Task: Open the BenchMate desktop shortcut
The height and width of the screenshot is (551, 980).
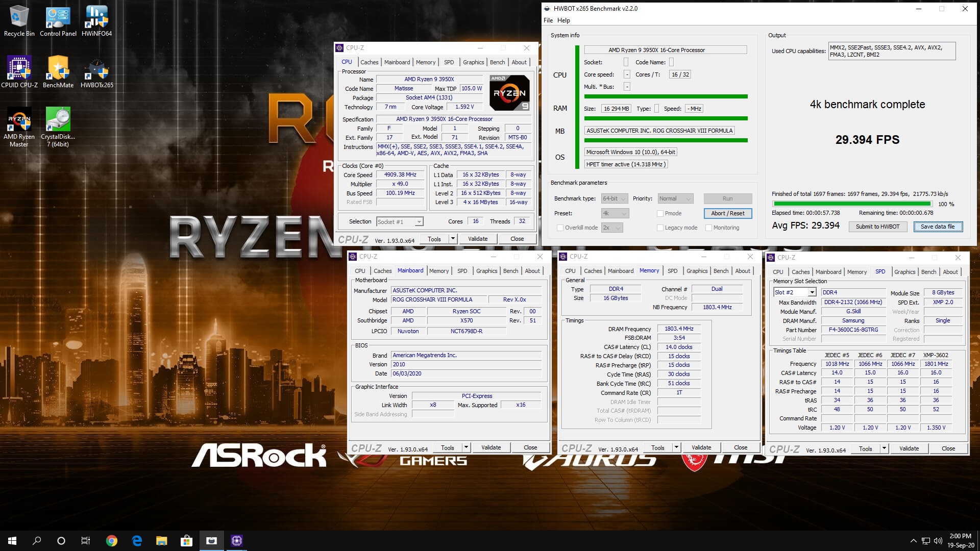Action: 58,72
